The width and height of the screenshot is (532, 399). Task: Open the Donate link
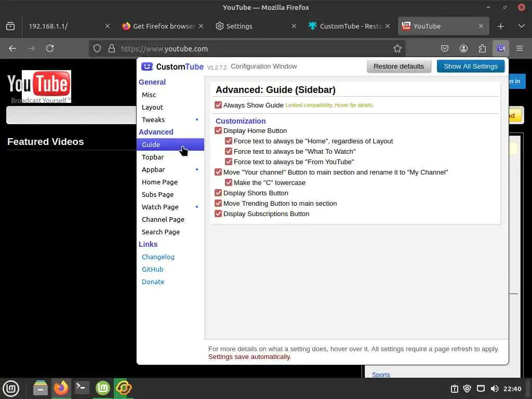153,282
